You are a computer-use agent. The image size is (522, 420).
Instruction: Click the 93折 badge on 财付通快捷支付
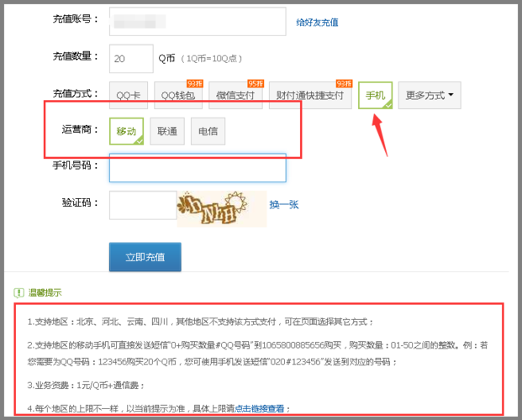[344, 83]
